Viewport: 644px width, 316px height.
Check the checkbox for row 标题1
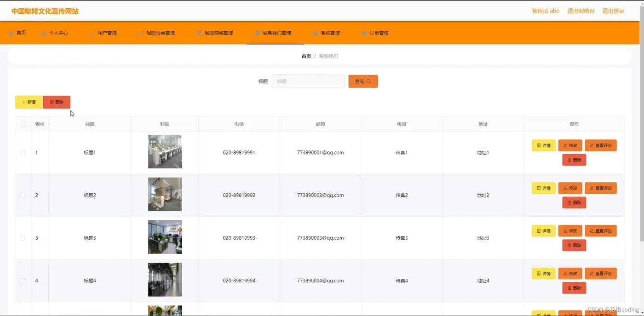coord(23,153)
